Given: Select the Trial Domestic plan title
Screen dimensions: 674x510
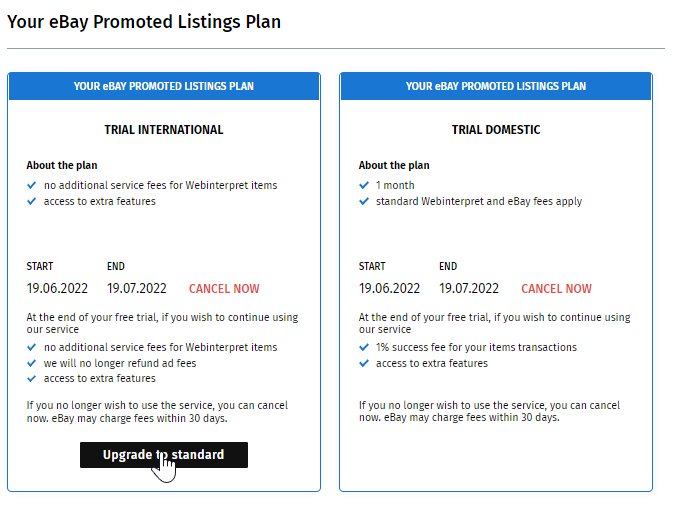Looking at the screenshot, I should [x=496, y=129].
